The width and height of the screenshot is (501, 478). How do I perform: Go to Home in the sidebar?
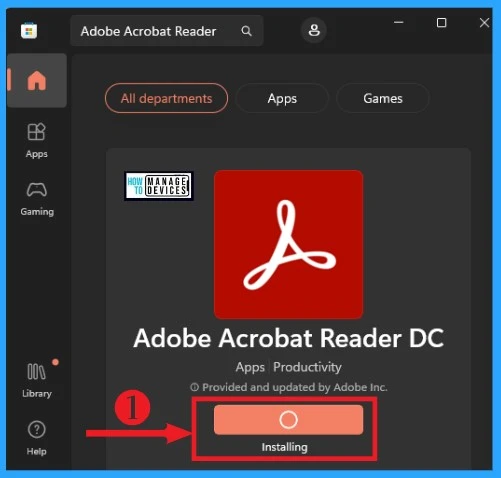pyautogui.click(x=37, y=80)
